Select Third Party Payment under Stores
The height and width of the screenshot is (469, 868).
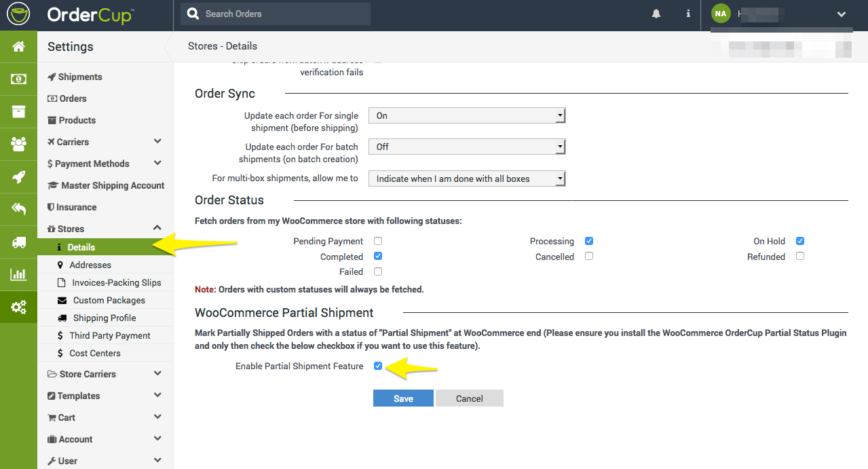point(105,335)
